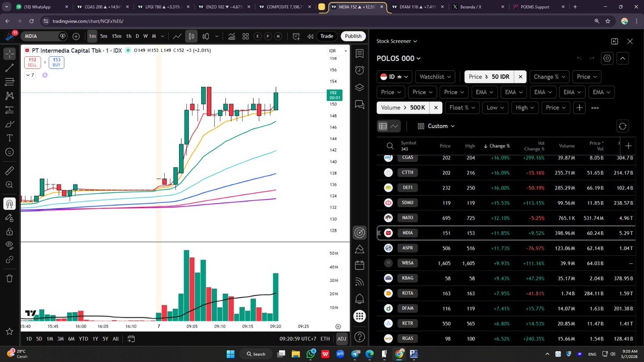Open the Custom columns dropdown
This screenshot has width=644, height=362.
coord(436,126)
